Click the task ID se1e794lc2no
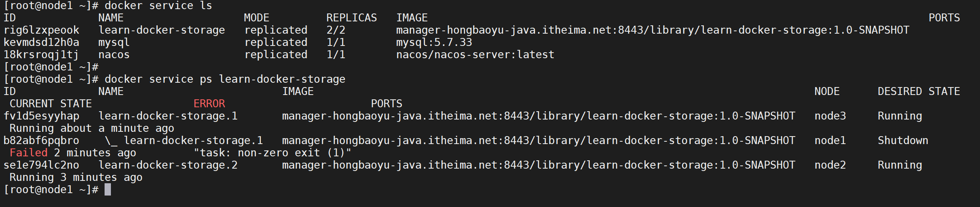The width and height of the screenshot is (980, 207). click(42, 165)
